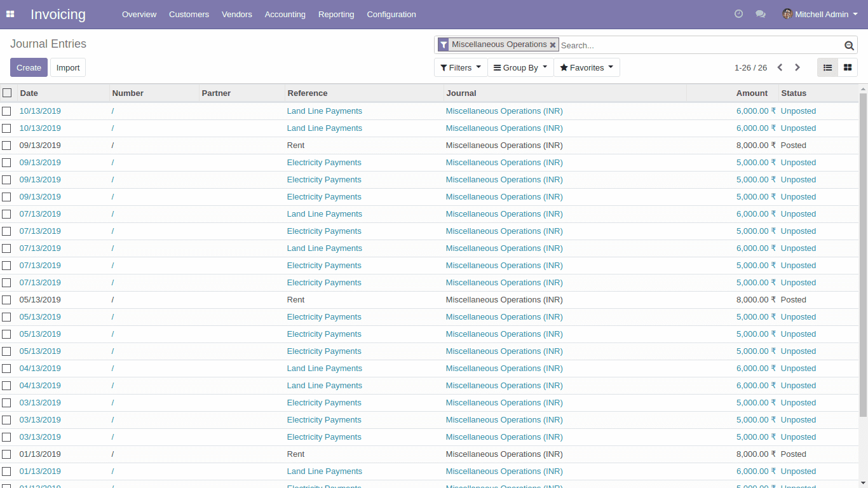Screen dimensions: 868x488
Task: Sort by the Status column header
Action: [818, 93]
